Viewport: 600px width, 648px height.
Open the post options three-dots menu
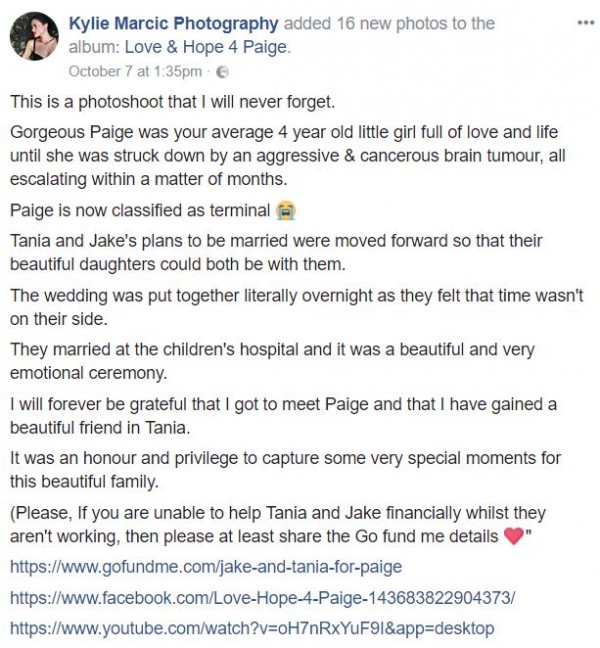tap(585, 23)
